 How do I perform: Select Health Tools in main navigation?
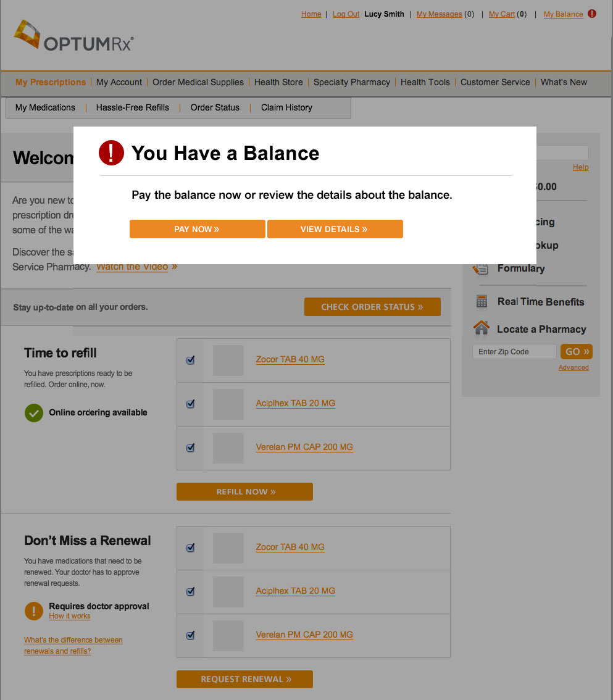(x=425, y=82)
